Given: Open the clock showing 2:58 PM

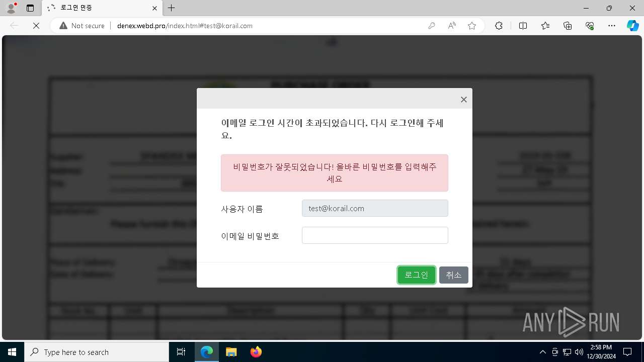Looking at the screenshot, I should tap(601, 352).
